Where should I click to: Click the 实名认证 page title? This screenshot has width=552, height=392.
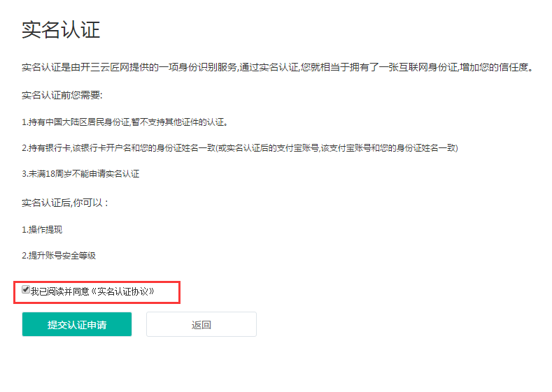point(61,29)
